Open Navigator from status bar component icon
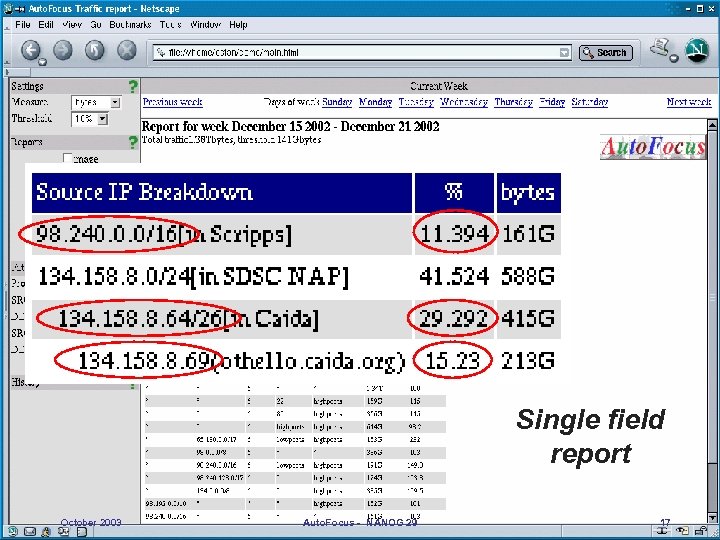Viewport: 720px width, 540px height. pyautogui.click(x=13, y=531)
